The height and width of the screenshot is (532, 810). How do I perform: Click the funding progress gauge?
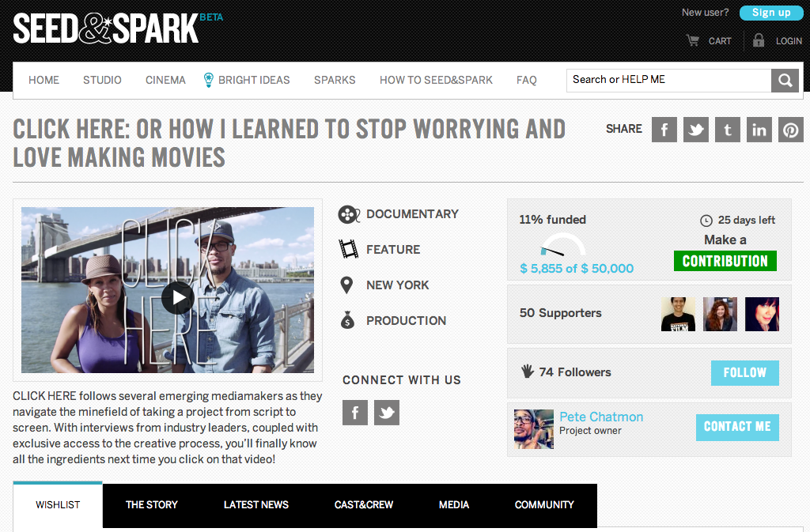[x=562, y=244]
